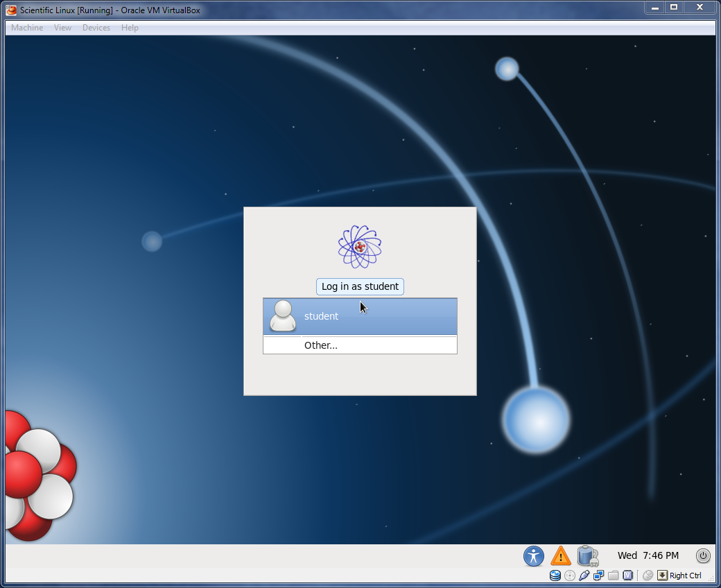Open the Help menu
This screenshot has width=721, height=588.
click(x=130, y=28)
